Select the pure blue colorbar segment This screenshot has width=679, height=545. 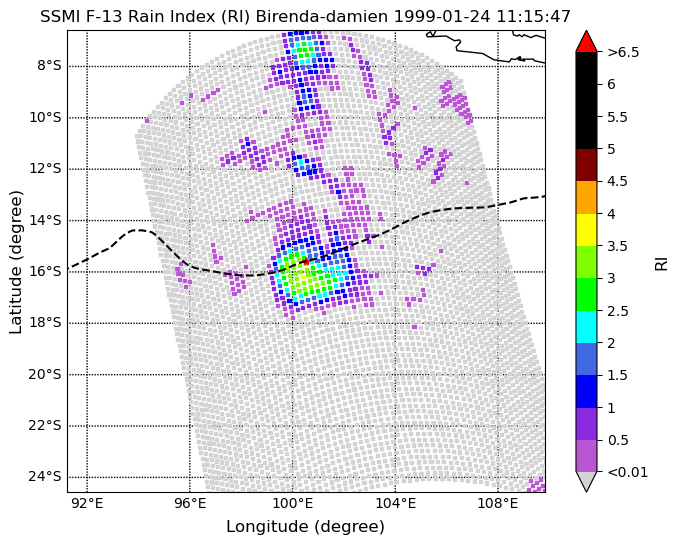[x=586, y=392]
